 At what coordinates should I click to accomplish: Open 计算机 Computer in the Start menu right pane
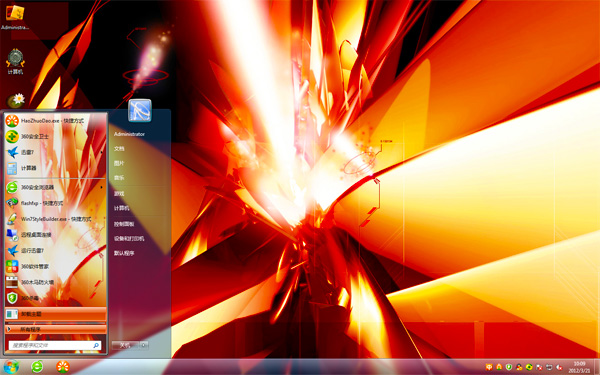[121, 208]
